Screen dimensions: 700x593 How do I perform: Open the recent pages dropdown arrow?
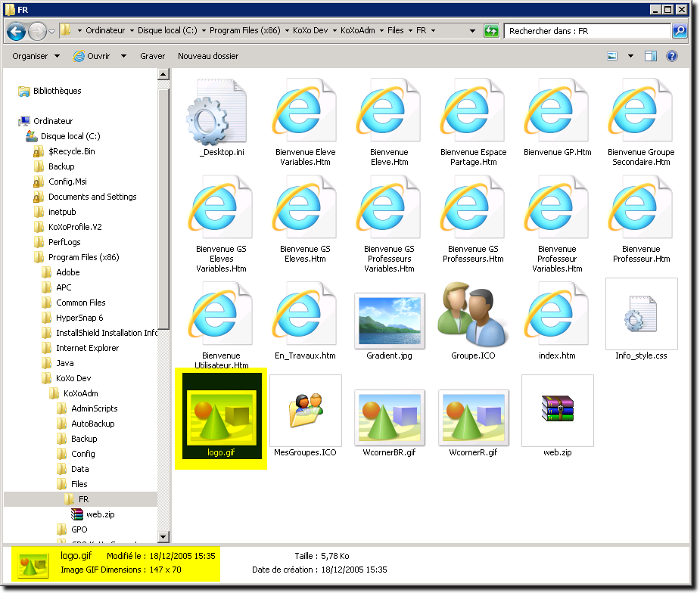pos(51,31)
